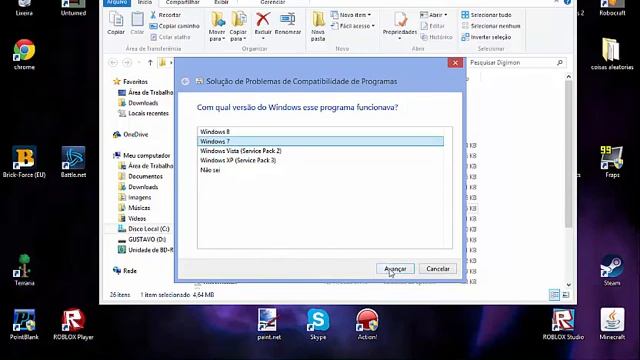Select Documentos under Meu computador

(x=140, y=176)
